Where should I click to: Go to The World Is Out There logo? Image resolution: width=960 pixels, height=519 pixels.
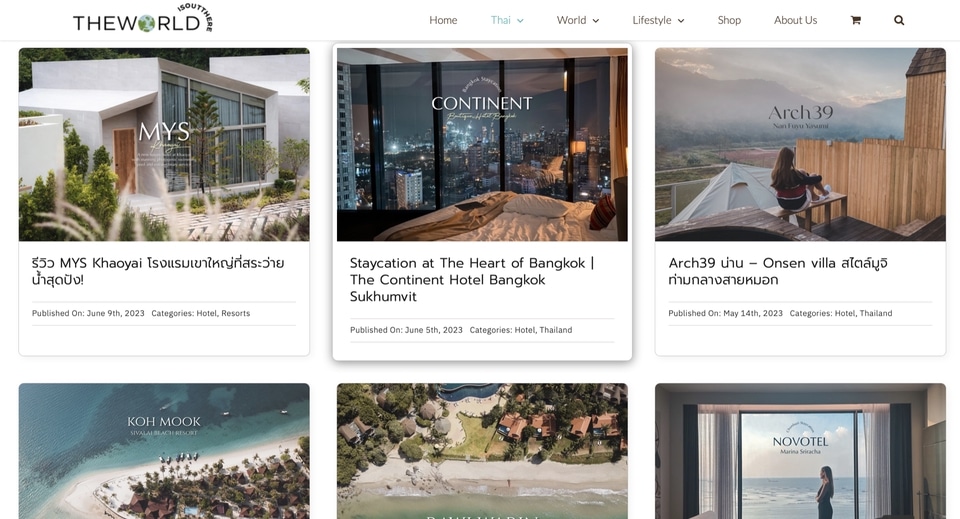point(143,18)
